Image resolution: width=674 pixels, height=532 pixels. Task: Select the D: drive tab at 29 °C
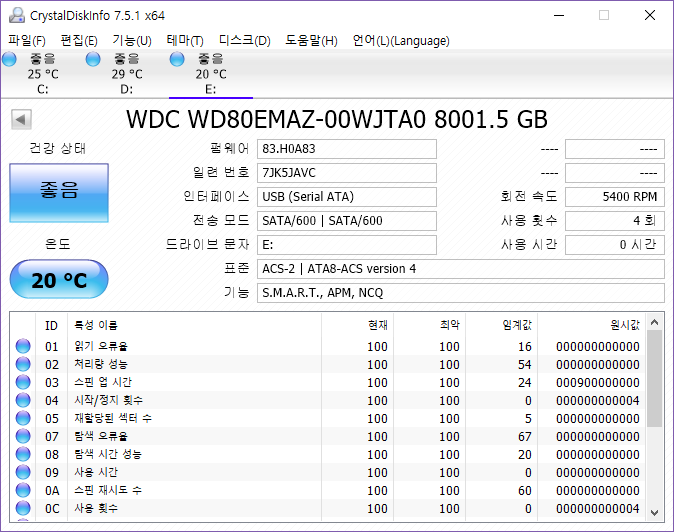126,73
